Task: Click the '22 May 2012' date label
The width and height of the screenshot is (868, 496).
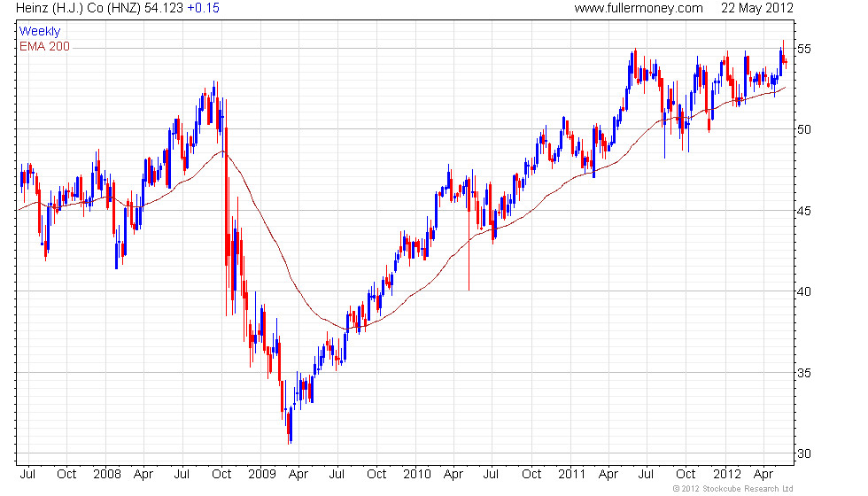Action: 756,8
